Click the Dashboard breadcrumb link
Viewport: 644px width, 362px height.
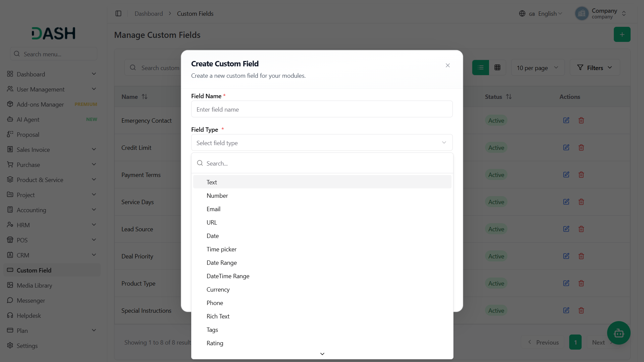click(x=149, y=13)
